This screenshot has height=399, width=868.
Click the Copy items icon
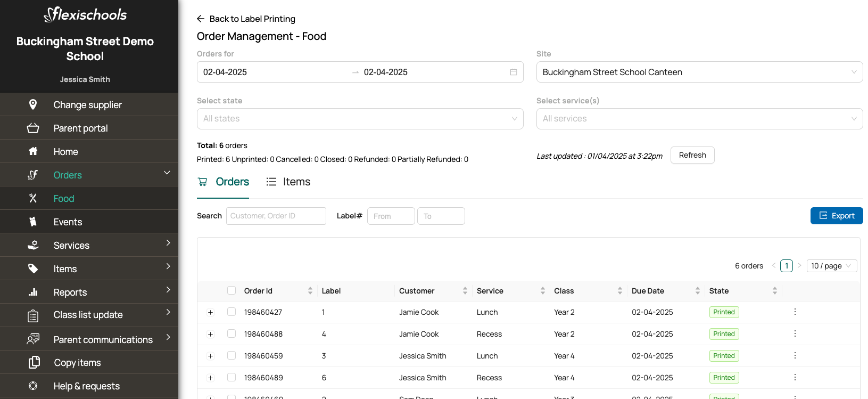34,362
